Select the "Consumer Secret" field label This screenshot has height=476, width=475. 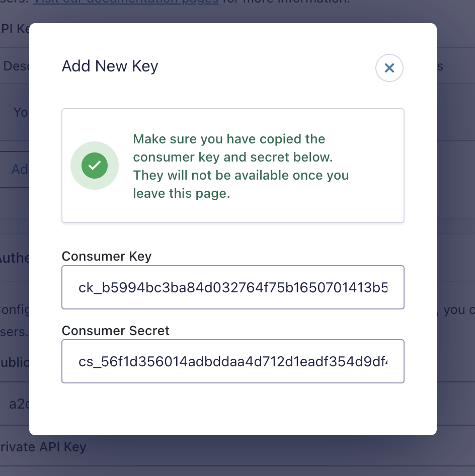tap(115, 331)
